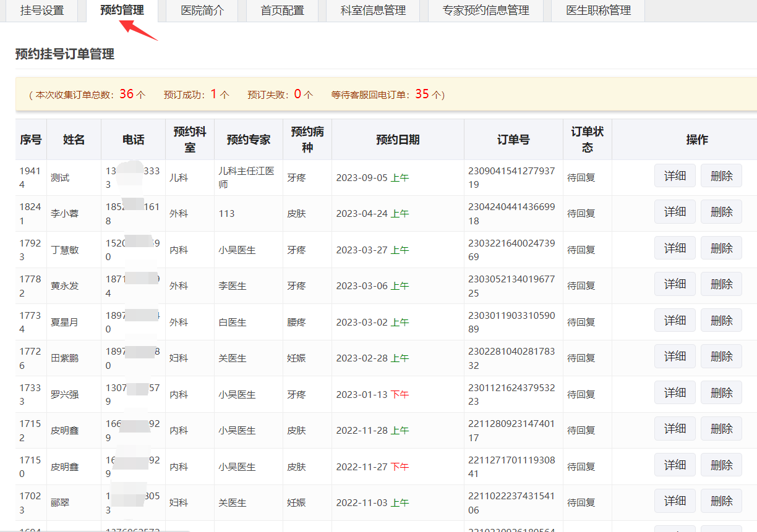View details of 丽翠's appointment
The height and width of the screenshot is (532, 757).
(675, 500)
